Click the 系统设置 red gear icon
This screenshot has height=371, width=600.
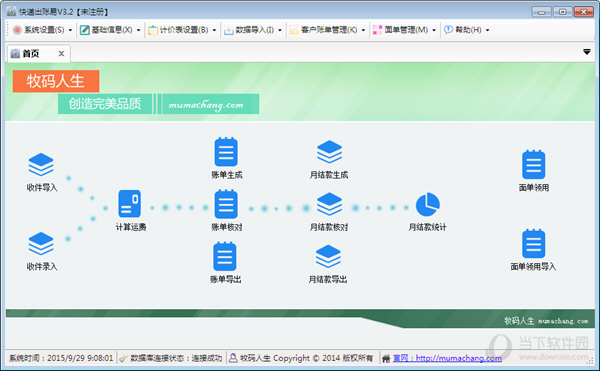tap(17, 30)
